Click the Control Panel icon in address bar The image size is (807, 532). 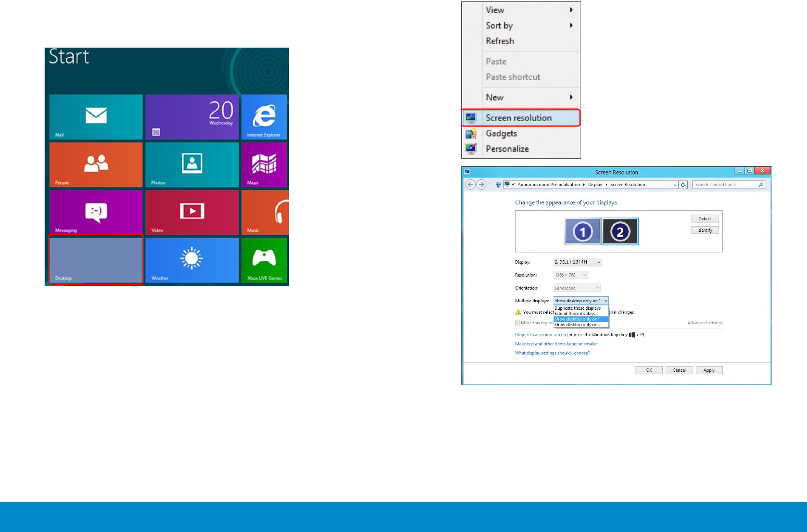507,184
